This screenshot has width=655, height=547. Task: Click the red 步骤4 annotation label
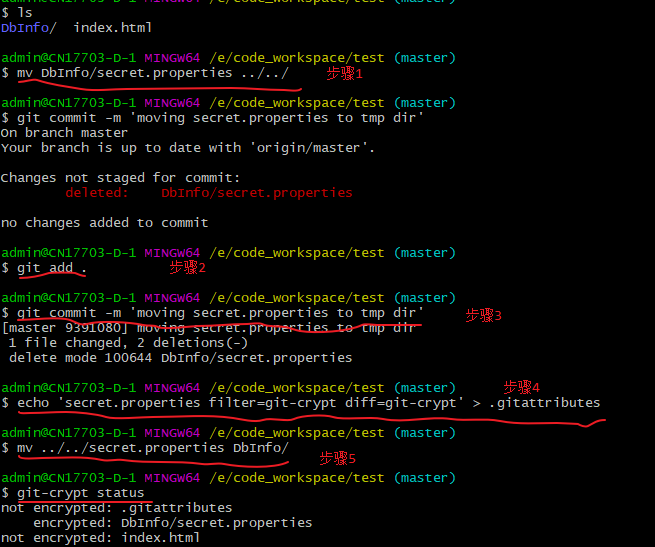(x=522, y=386)
